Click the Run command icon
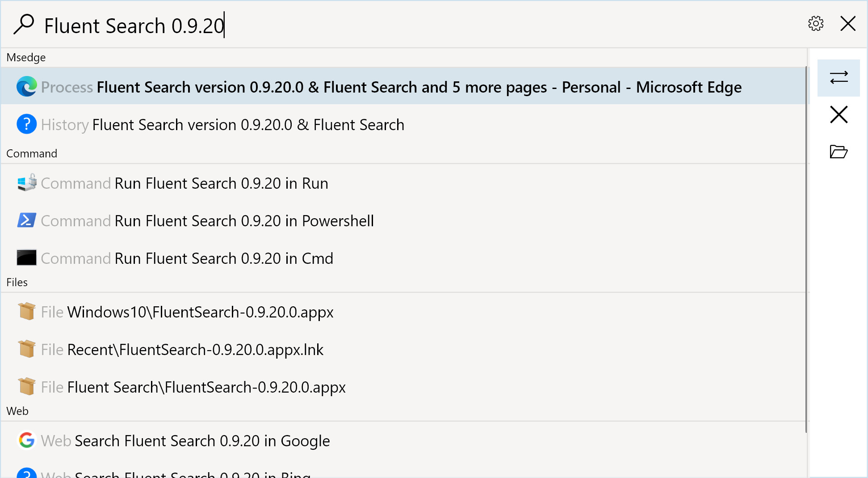 pyautogui.click(x=26, y=182)
